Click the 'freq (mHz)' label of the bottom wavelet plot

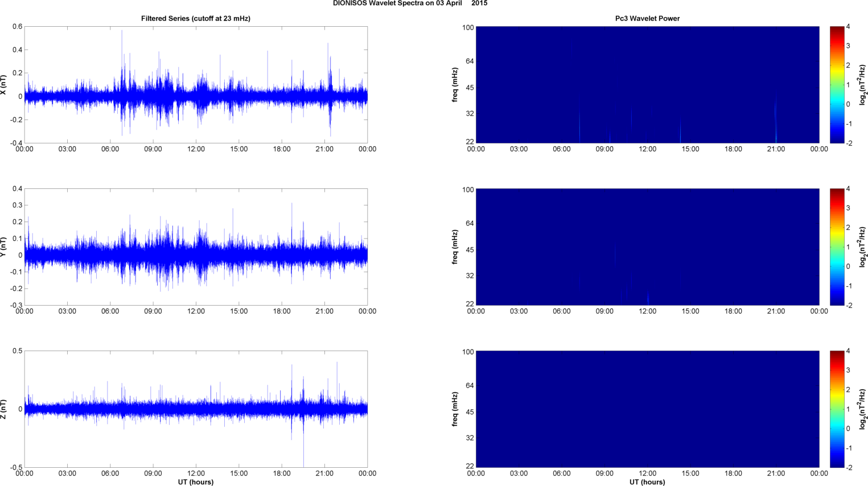[x=455, y=409]
